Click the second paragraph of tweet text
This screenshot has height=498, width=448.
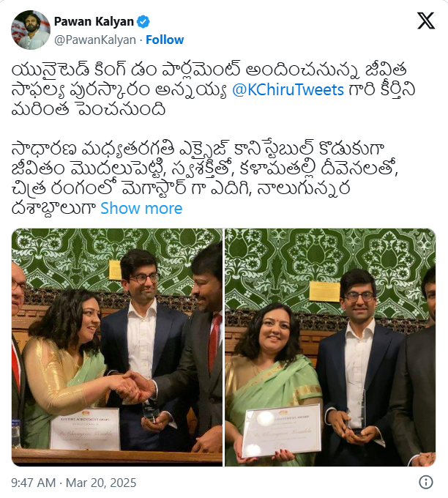click(205, 178)
